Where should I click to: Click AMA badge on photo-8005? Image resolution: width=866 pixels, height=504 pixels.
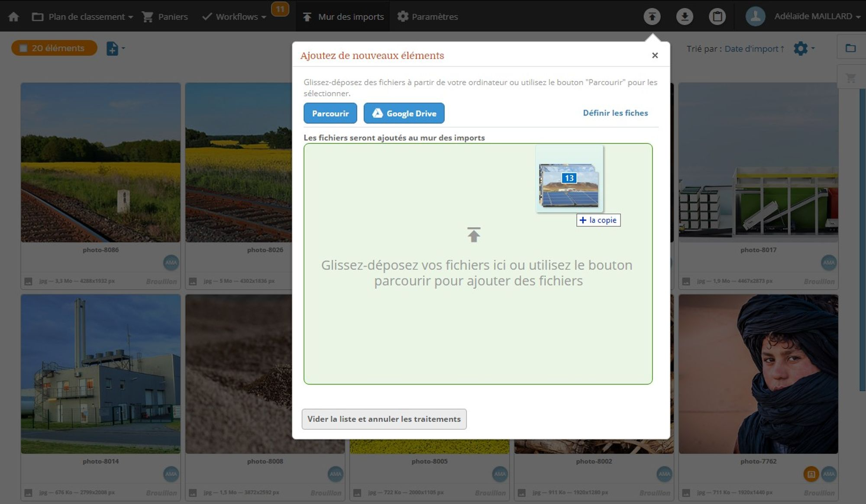pos(500,474)
